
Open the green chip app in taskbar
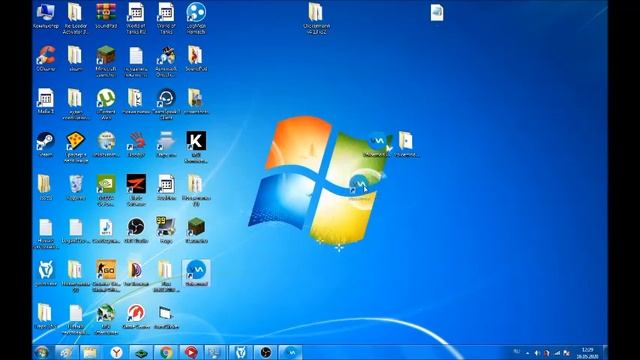click(141, 352)
